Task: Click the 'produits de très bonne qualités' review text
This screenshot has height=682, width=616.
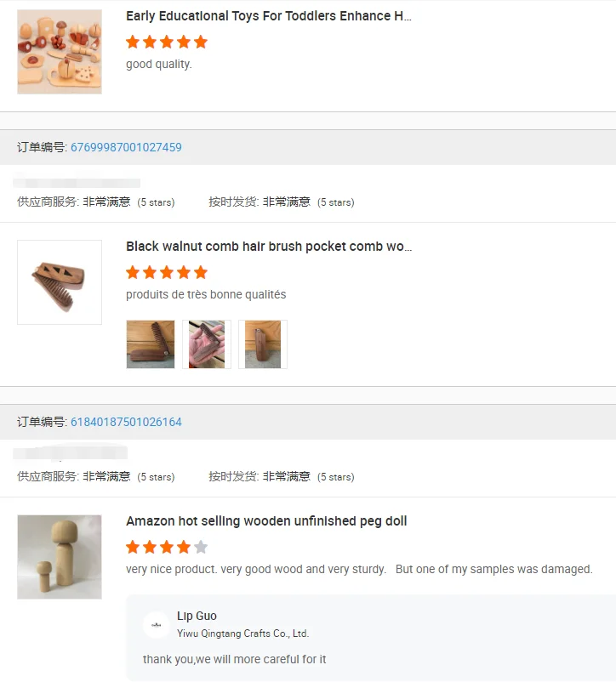Action: click(x=206, y=295)
